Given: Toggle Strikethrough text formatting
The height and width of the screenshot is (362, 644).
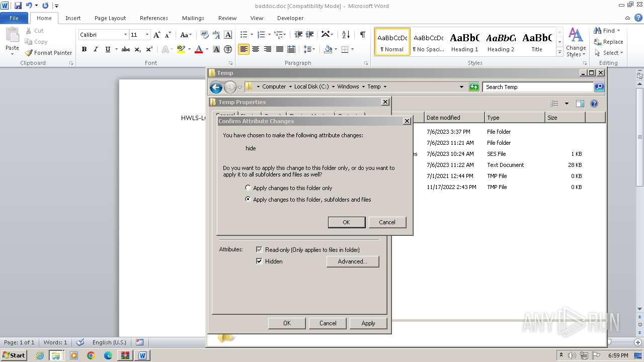Looking at the screenshot, I should click(126, 49).
